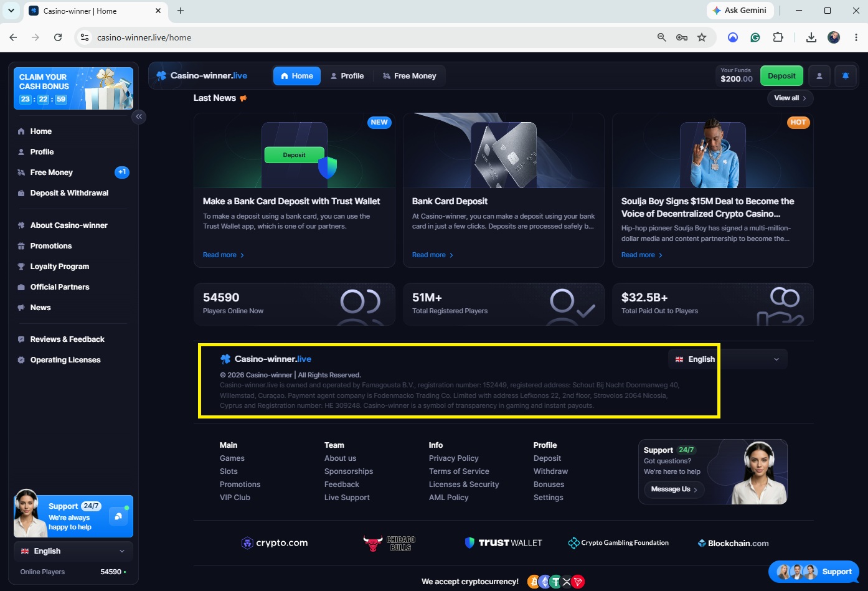Click the Blockchain.com partner logo
Image resolution: width=868 pixels, height=591 pixels.
[734, 543]
